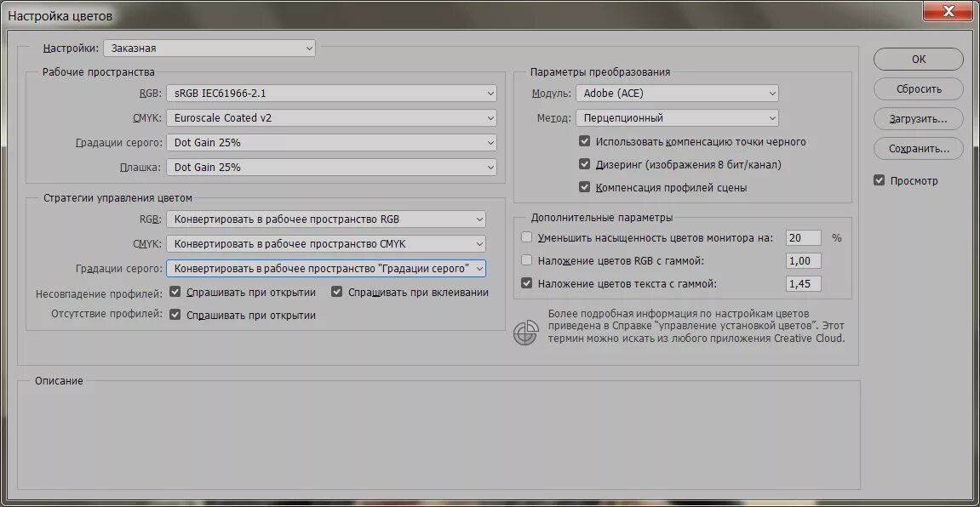Click the Рабочие пространства group label
This screenshot has height=507, width=980.
[99, 71]
